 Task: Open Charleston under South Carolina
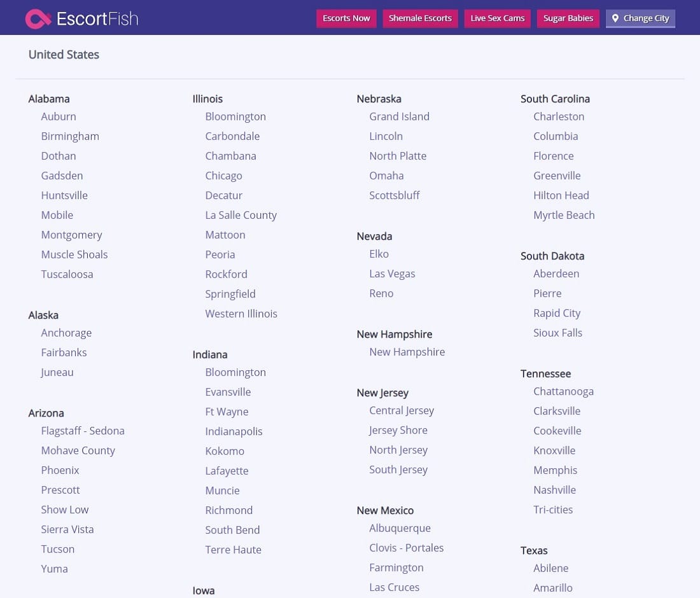558,116
